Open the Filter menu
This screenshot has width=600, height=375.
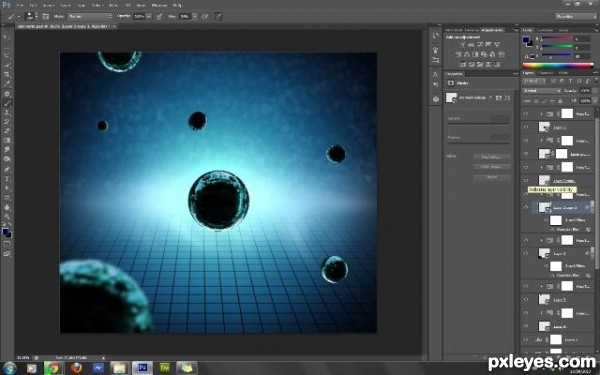click(113, 5)
